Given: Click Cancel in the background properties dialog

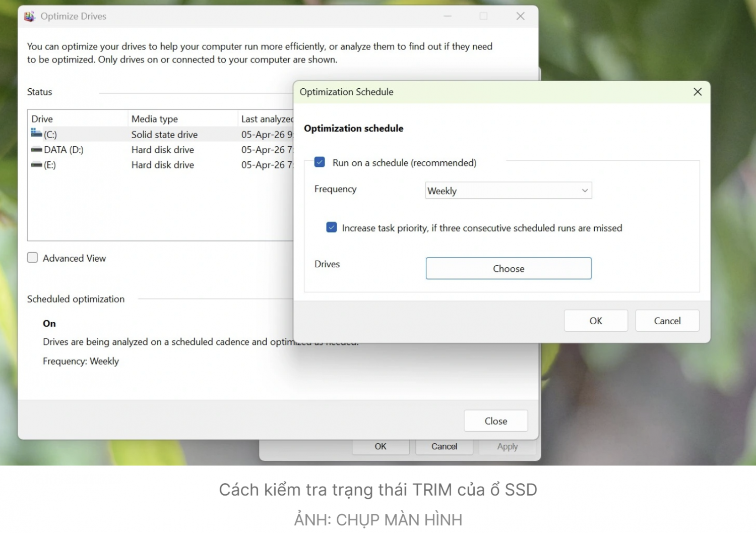Looking at the screenshot, I should pos(444,447).
